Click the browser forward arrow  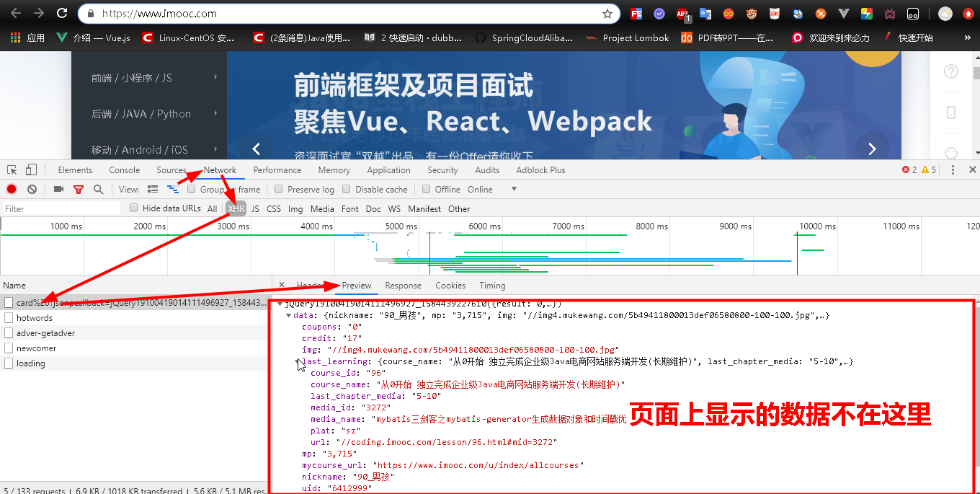click(39, 13)
